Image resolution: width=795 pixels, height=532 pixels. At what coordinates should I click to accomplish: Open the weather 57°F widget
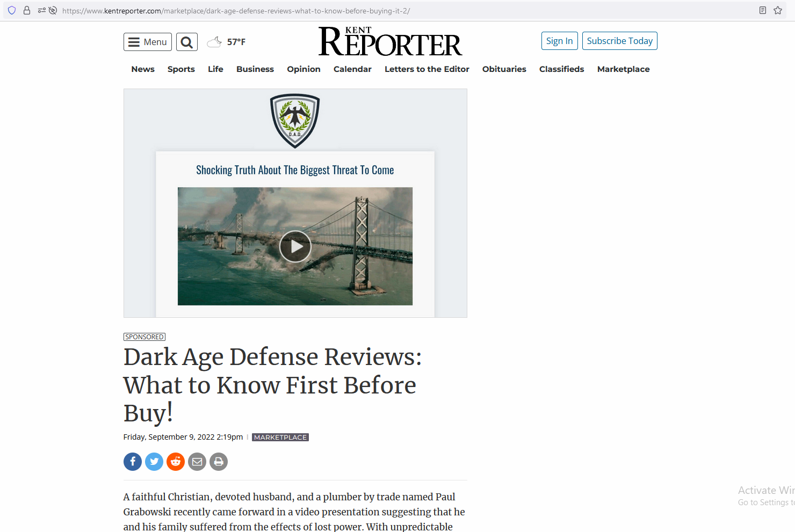226,42
